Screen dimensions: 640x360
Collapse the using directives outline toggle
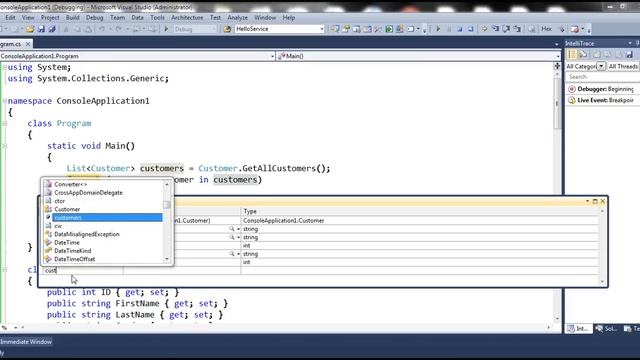[x=4, y=67]
